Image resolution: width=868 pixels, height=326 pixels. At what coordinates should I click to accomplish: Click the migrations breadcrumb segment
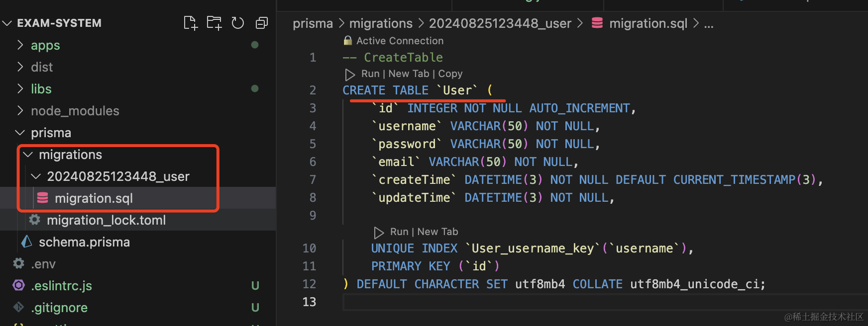381,23
